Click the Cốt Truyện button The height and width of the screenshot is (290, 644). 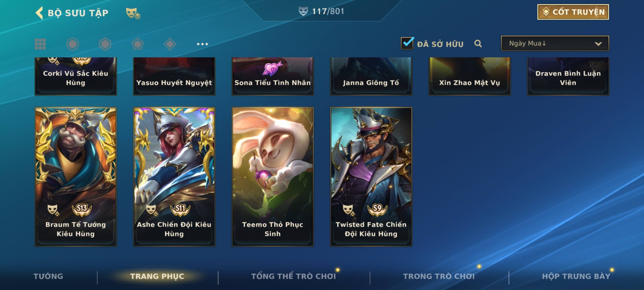573,12
